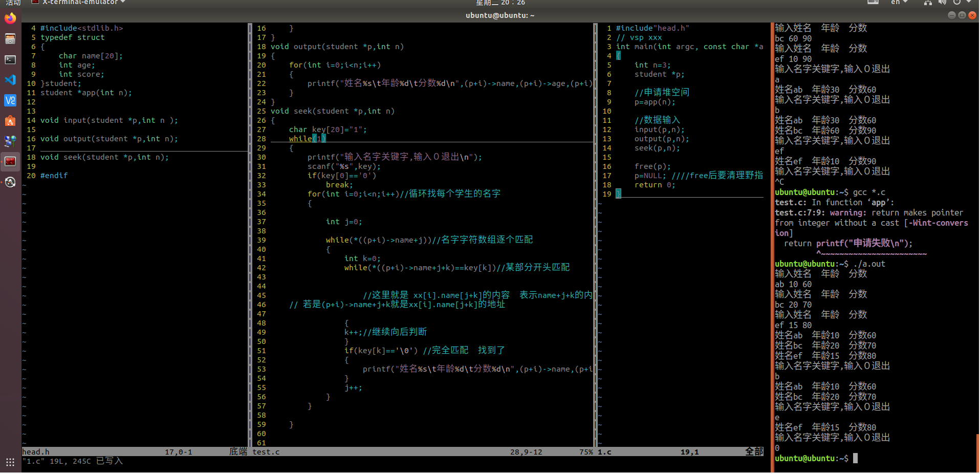
Task: Open the Activities overview (活动)
Action: click(13, 3)
